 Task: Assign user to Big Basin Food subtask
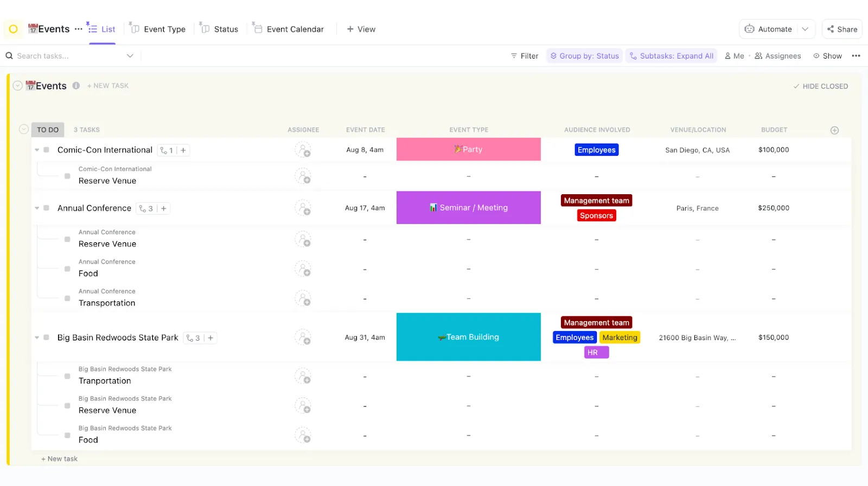tap(303, 435)
